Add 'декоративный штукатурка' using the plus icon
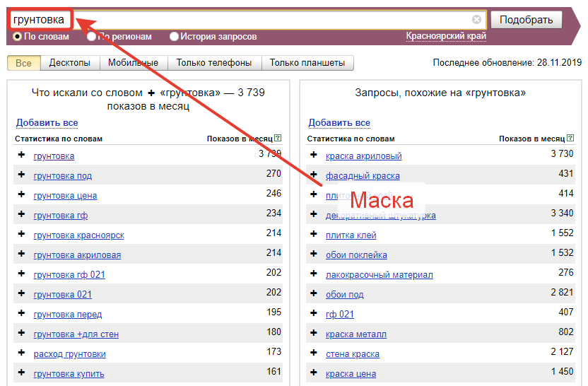This screenshot has height=386, width=588. tap(314, 214)
